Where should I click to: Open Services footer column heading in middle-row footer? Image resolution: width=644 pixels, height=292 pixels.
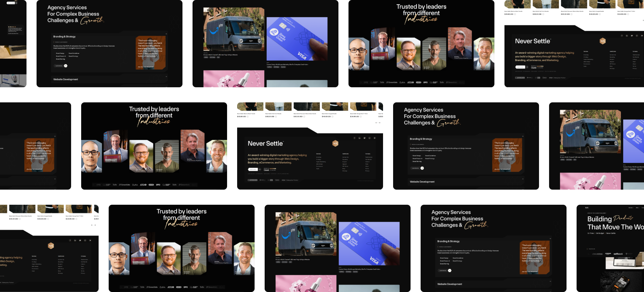318,154
